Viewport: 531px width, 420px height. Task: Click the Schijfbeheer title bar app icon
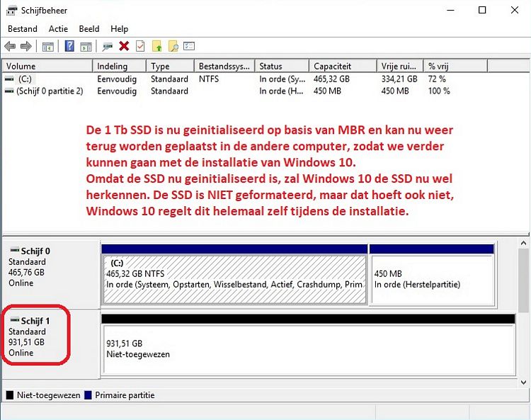pos(11,11)
